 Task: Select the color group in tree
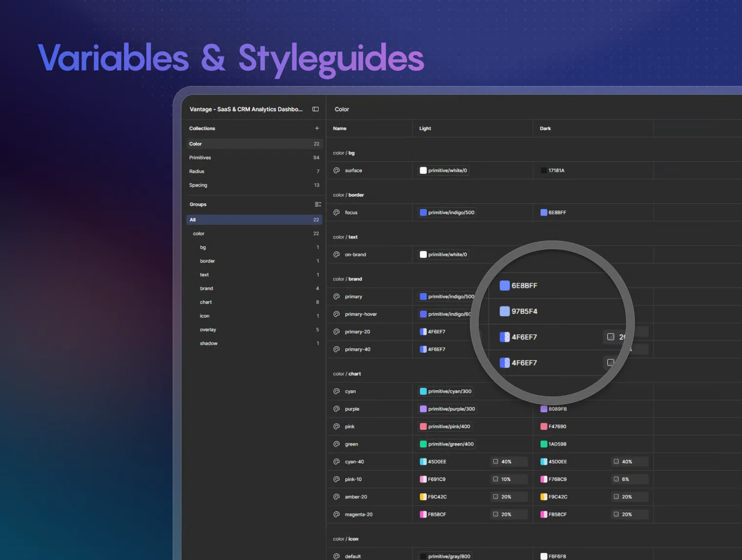(254, 234)
